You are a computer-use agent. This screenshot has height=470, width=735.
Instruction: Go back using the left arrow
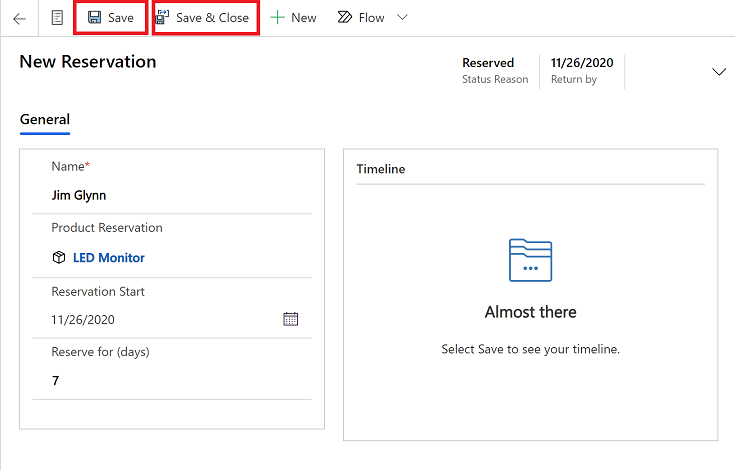[19, 19]
